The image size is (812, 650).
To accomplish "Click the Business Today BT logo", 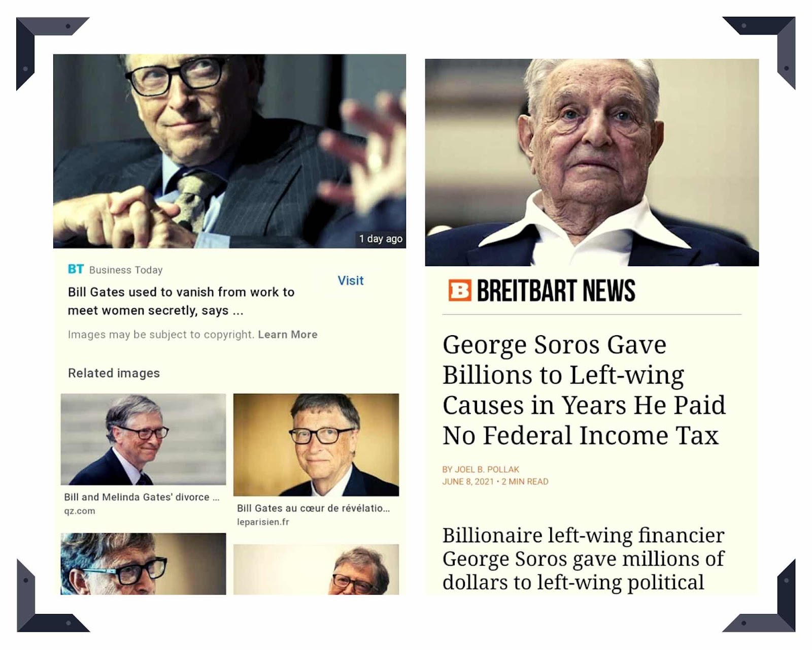I will coord(76,269).
